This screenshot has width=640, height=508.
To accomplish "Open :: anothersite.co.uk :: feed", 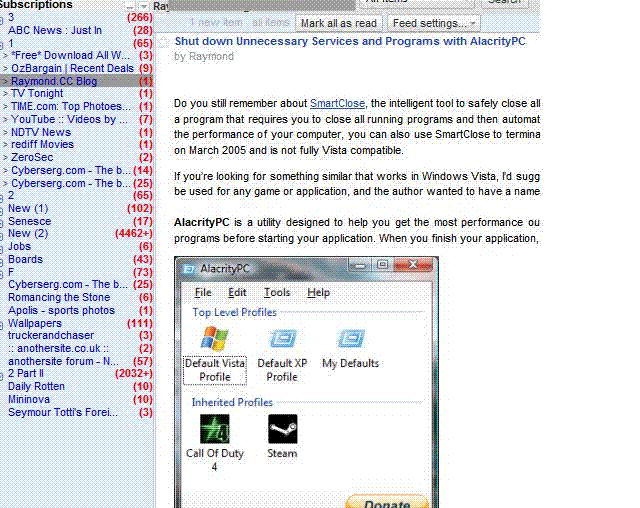I will pyautogui.click(x=58, y=348).
